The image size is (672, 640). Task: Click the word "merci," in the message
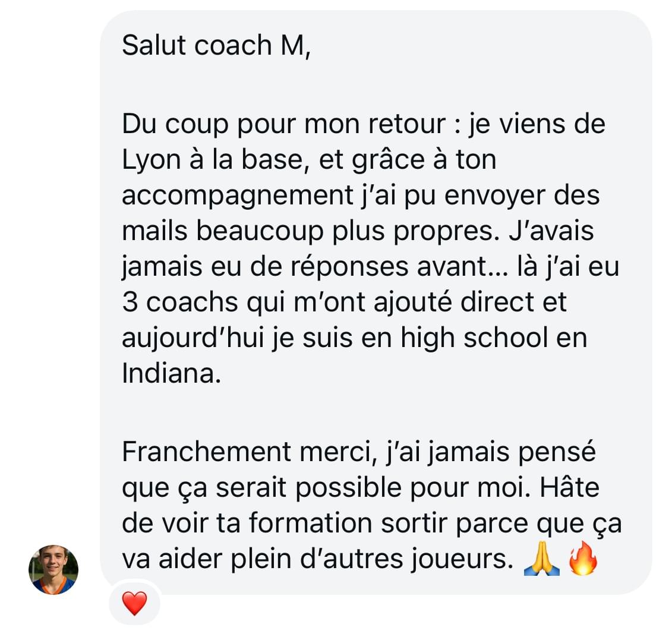coord(339,452)
